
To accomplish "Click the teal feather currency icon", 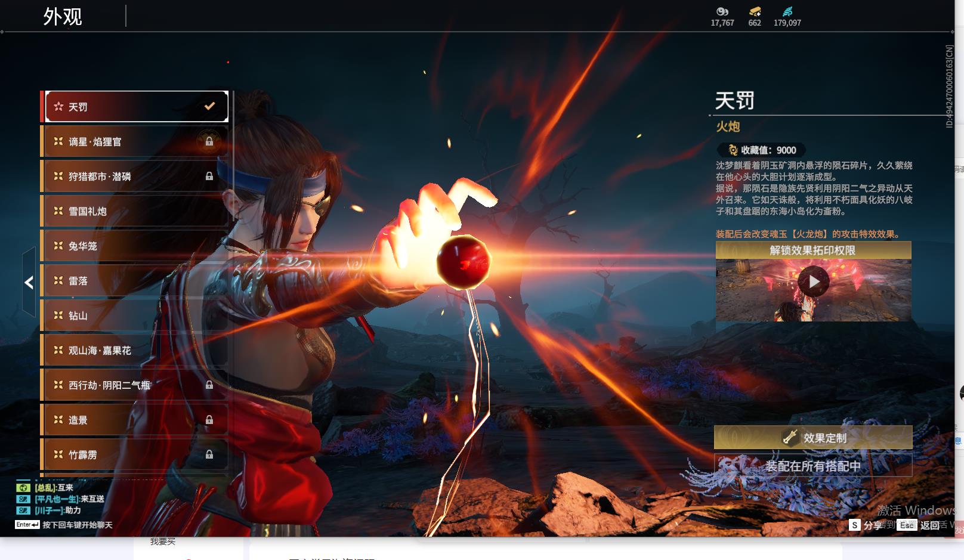I will pos(787,11).
